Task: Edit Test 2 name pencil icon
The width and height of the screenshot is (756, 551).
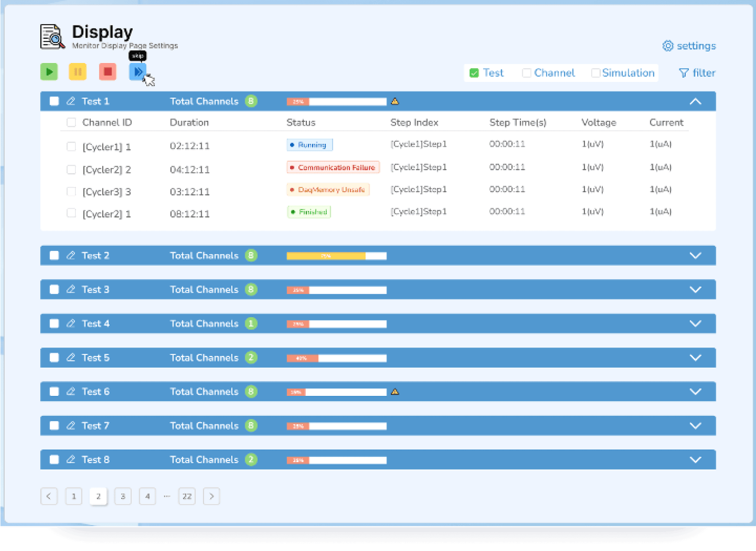Action: point(71,255)
